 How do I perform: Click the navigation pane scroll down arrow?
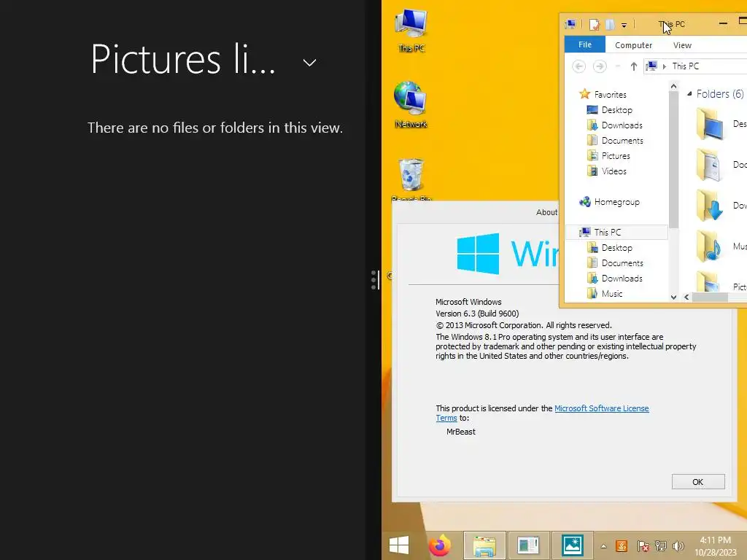673,297
